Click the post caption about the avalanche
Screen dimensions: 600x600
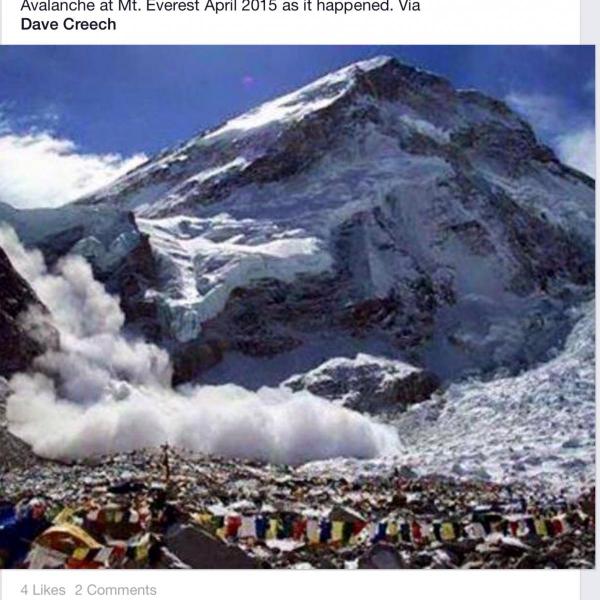pyautogui.click(x=220, y=15)
